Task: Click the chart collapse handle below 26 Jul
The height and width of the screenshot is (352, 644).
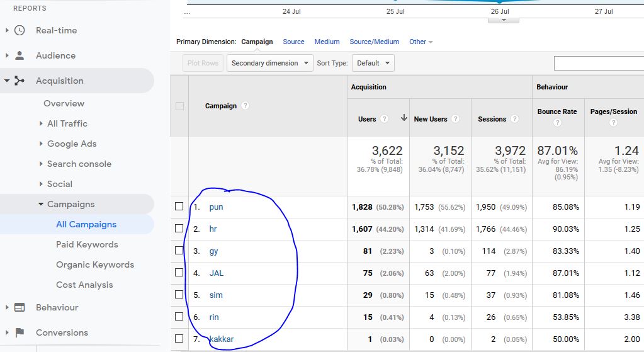Action: [x=504, y=20]
